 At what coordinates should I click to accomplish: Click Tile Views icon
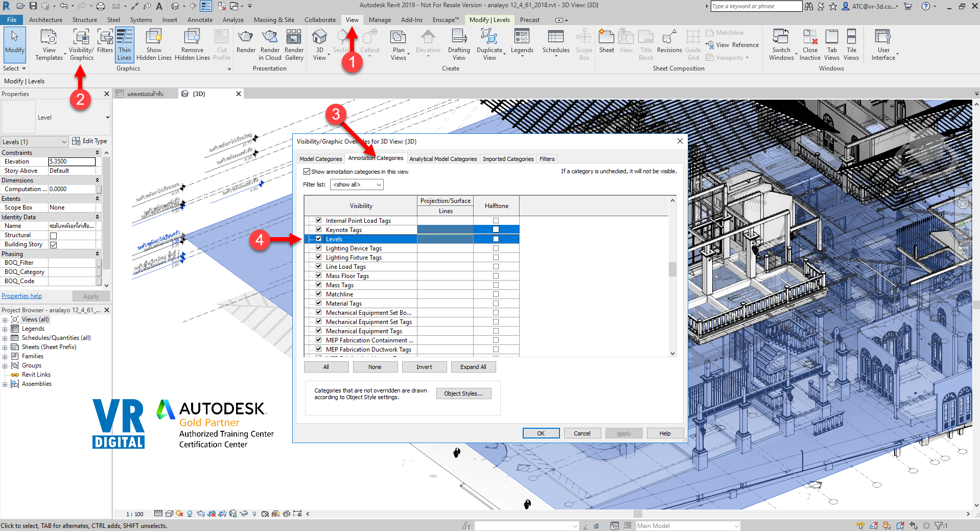coord(851,44)
